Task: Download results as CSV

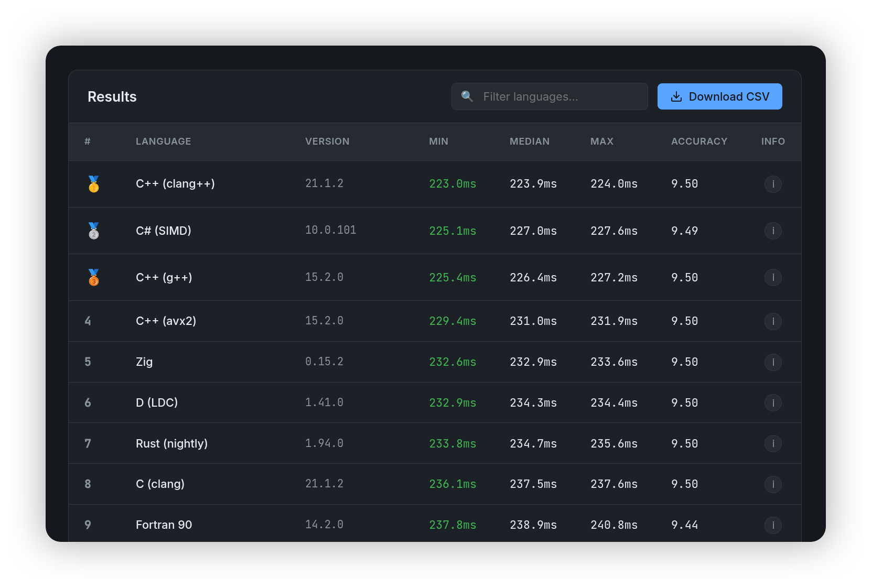Action: (719, 96)
